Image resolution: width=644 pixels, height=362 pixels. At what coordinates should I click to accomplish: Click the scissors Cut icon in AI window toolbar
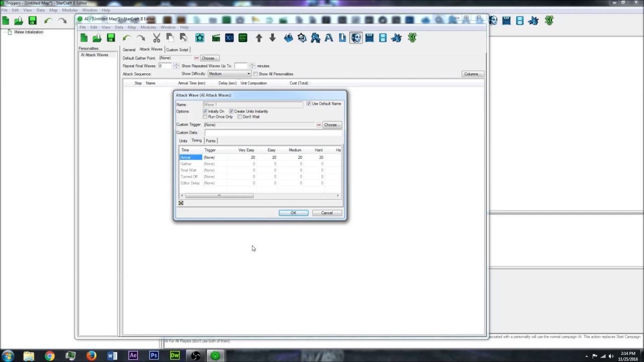156,38
